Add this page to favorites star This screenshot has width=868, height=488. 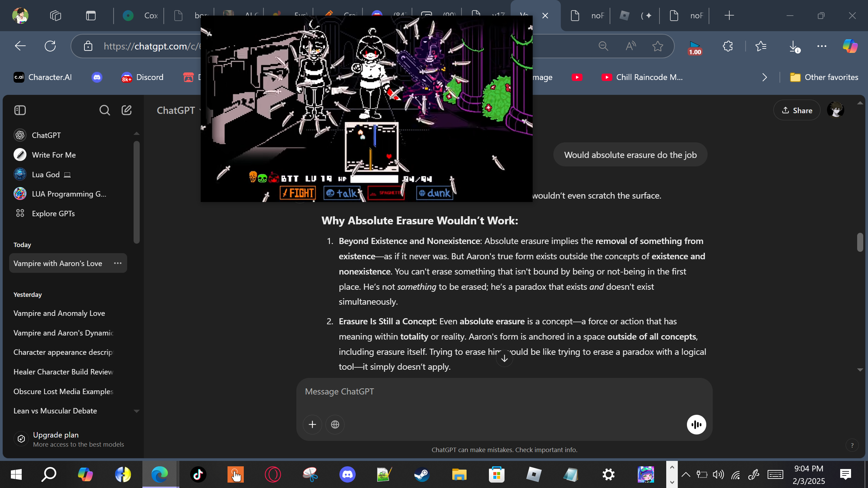click(658, 46)
